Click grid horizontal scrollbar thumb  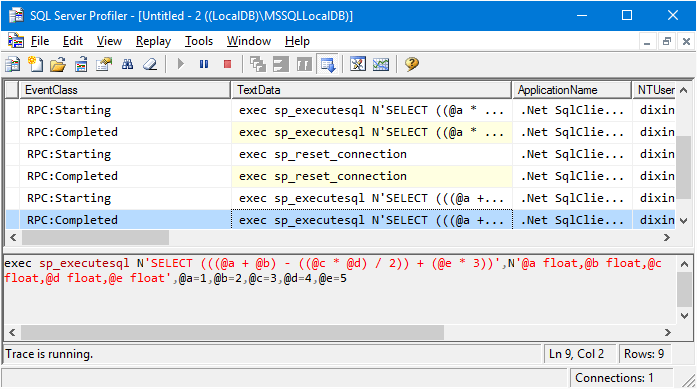[x=96, y=238]
